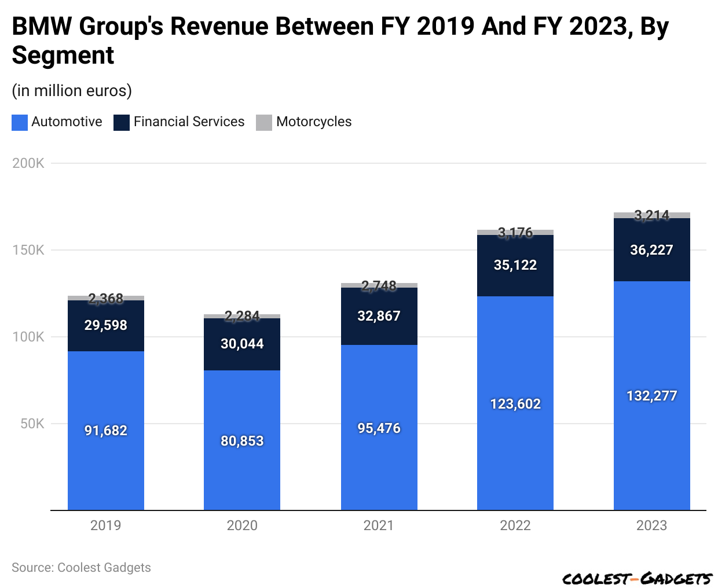Click the 2021 Motorcycles value 2,748

379,286
